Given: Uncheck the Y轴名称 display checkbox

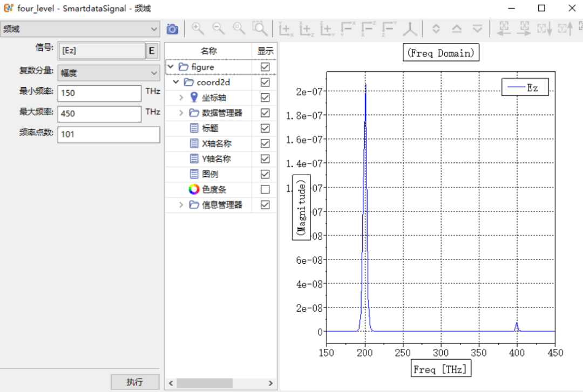Looking at the screenshot, I should pos(265,159).
